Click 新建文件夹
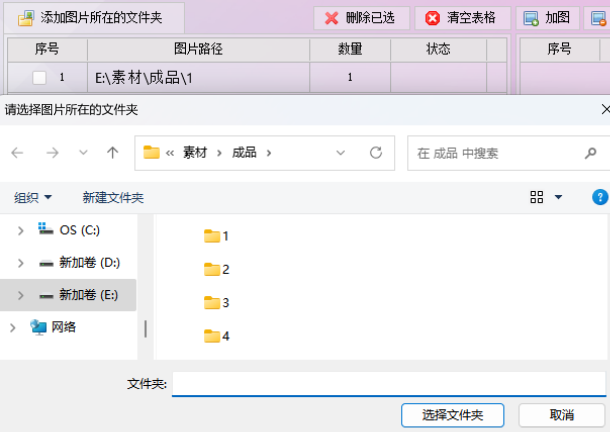610x432 pixels. pyautogui.click(x=113, y=197)
